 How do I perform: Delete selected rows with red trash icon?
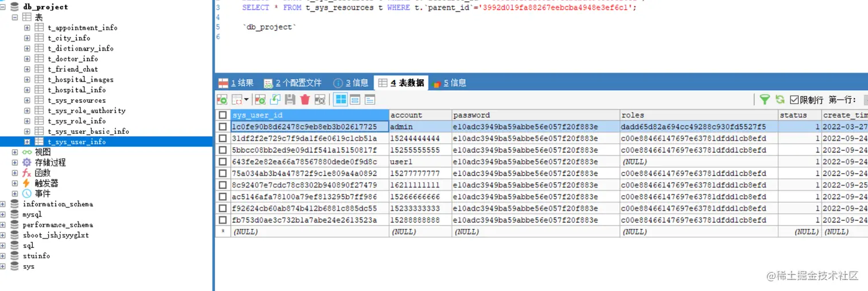[x=305, y=99]
